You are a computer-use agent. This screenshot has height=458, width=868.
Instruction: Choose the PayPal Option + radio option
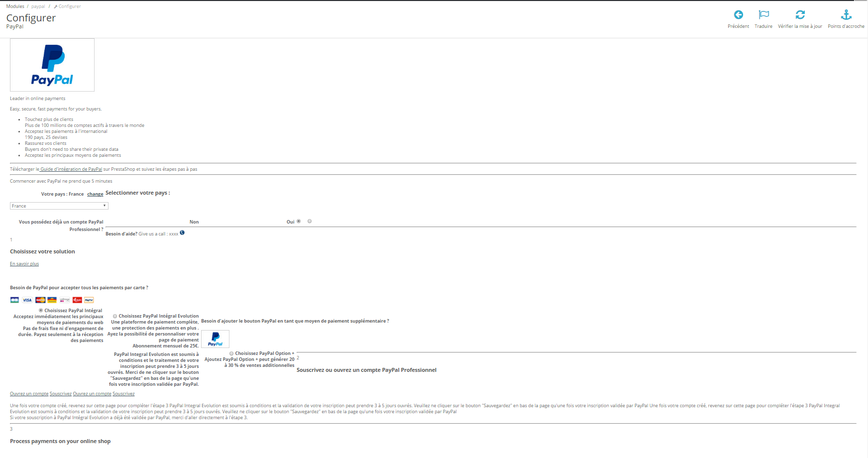(x=231, y=353)
